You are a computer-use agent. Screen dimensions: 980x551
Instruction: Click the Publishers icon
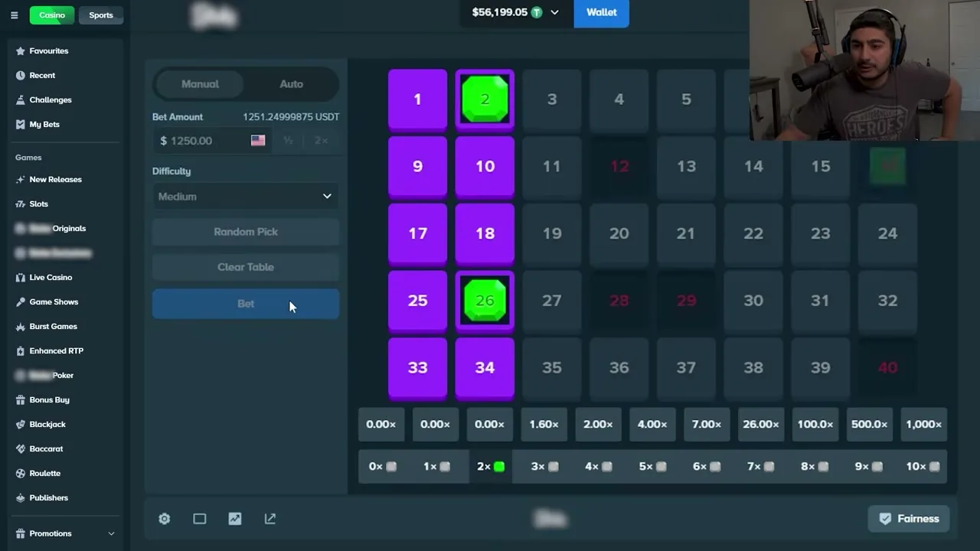tap(21, 498)
